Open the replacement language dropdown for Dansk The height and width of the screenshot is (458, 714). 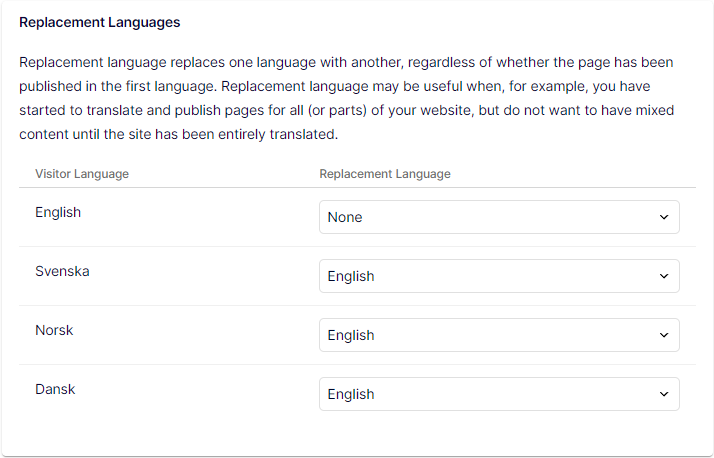(x=499, y=394)
